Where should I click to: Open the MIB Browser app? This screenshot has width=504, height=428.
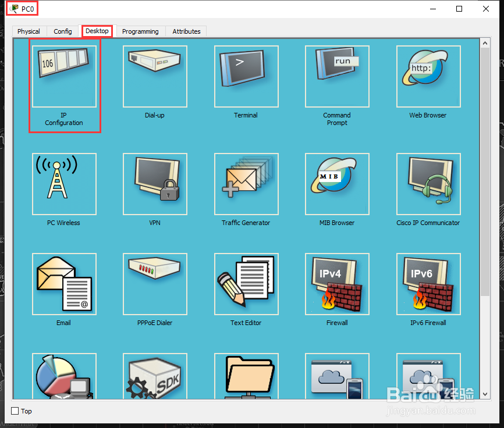pos(337,184)
